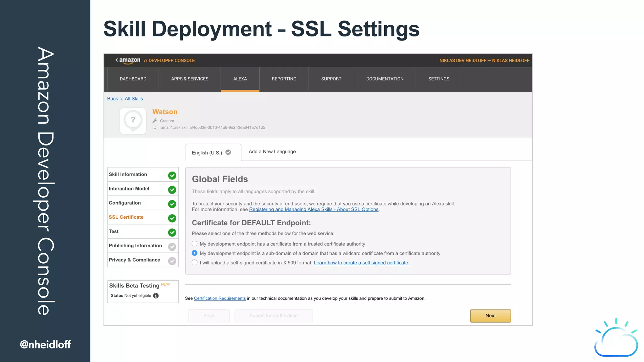Viewport: 644px width, 362px height.
Task: Click the info icon next to Not yet eligible
Action: pyautogui.click(x=156, y=296)
